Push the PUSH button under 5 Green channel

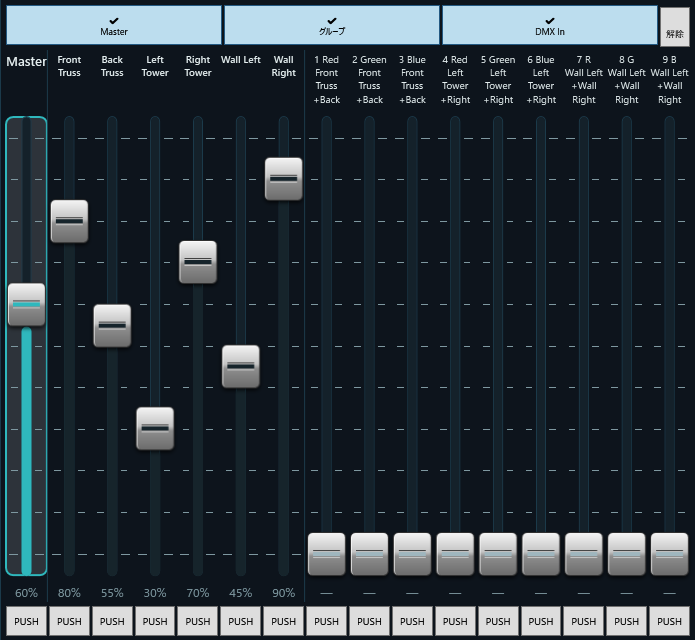(498, 621)
